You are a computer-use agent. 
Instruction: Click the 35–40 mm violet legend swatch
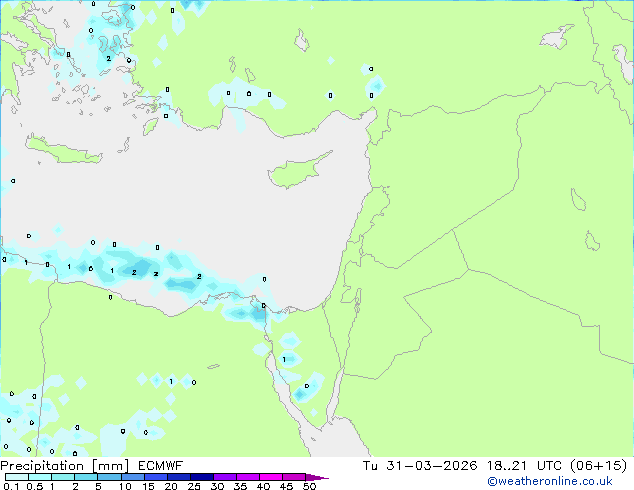(247, 477)
